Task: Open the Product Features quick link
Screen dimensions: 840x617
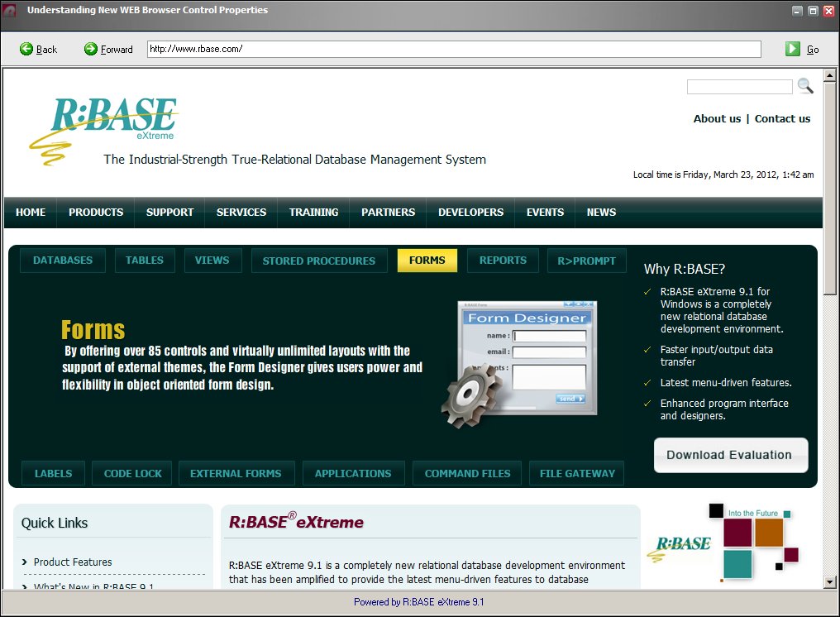Action: click(x=73, y=562)
